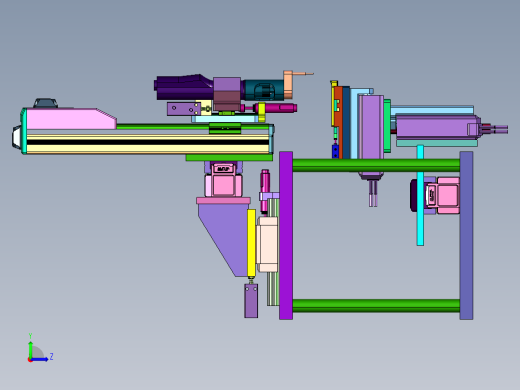Viewport: 520px width, 390px height.
Task: Select the teal end cap at the left of the actuator
Action: [24, 131]
